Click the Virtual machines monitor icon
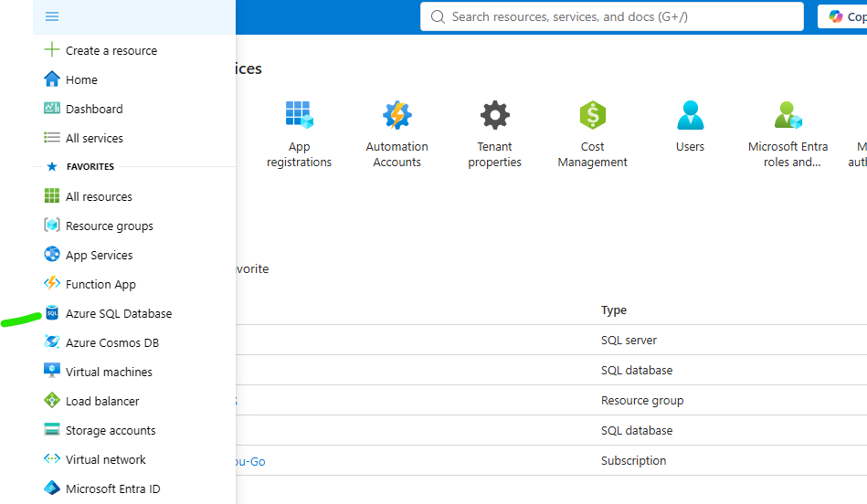The image size is (867, 504). point(51,371)
